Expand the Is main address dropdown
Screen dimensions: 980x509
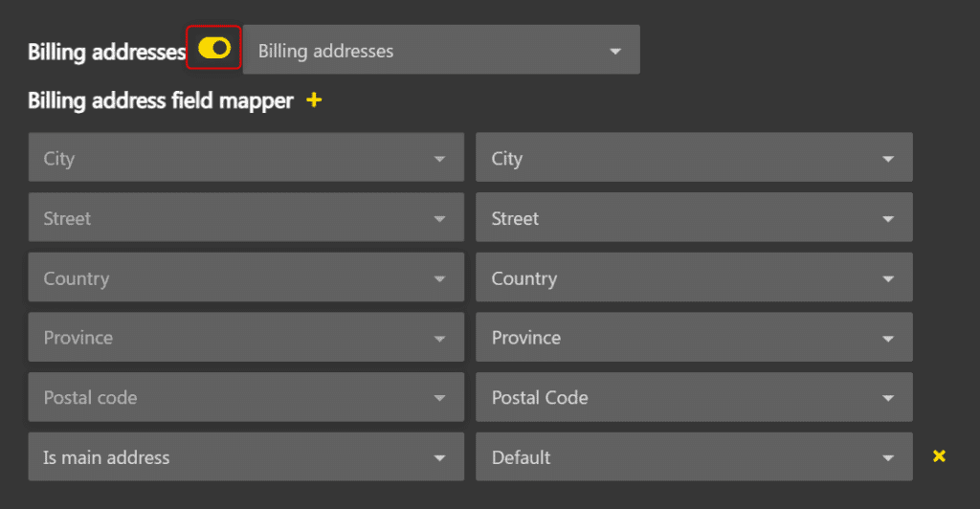[245, 457]
